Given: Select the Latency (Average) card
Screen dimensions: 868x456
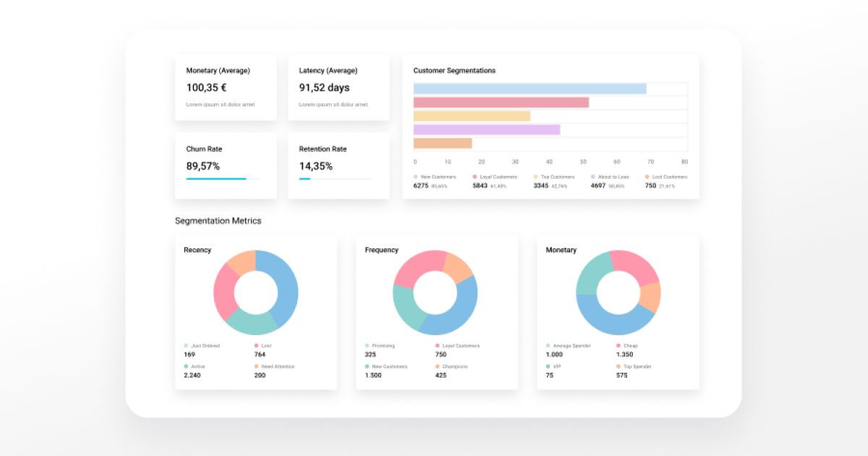Looking at the screenshot, I should click(x=339, y=87).
